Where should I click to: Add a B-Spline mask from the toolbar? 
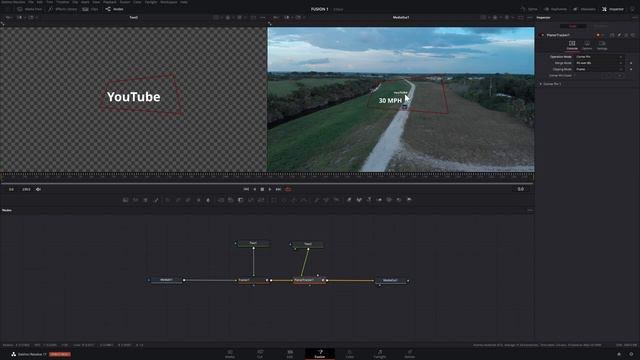pos(304,200)
